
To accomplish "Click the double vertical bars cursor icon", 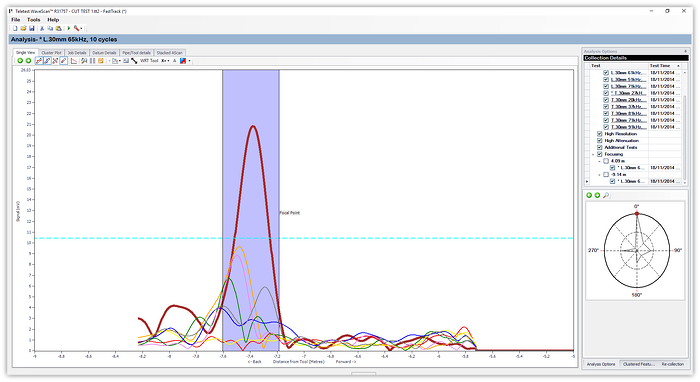I will point(92,61).
